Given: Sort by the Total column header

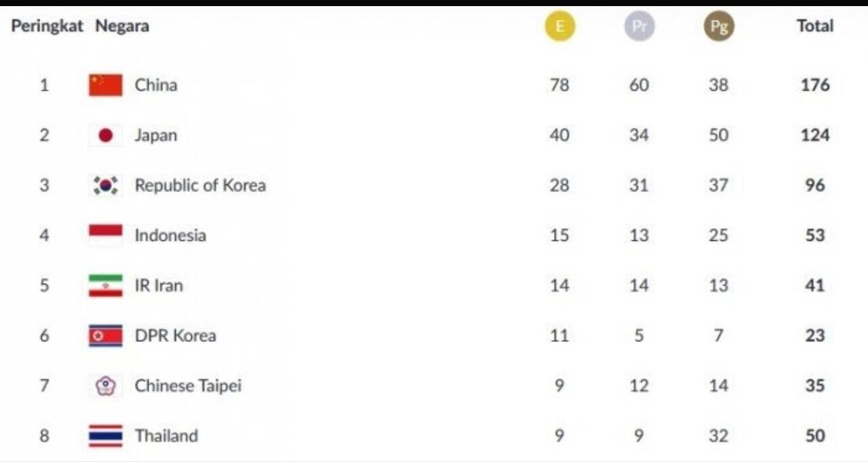Looking at the screenshot, I should (814, 26).
